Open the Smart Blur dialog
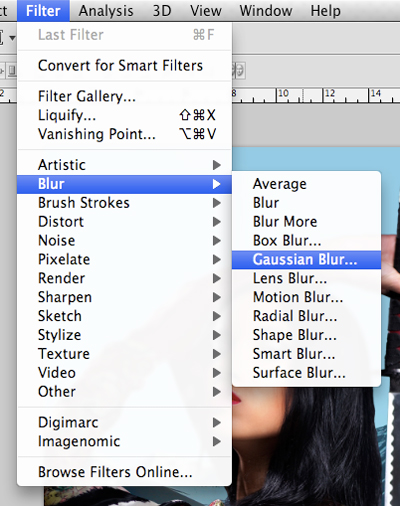This screenshot has height=506, width=400. (x=306, y=354)
